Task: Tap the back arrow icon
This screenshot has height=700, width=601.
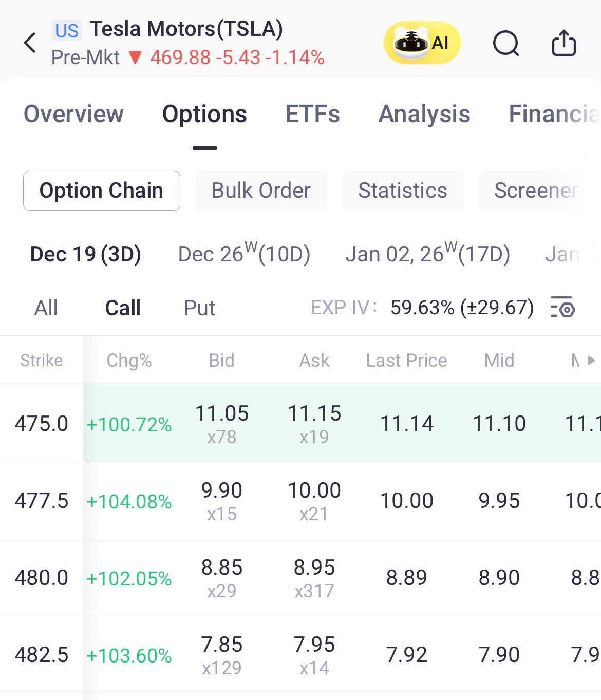Action: click(x=30, y=43)
